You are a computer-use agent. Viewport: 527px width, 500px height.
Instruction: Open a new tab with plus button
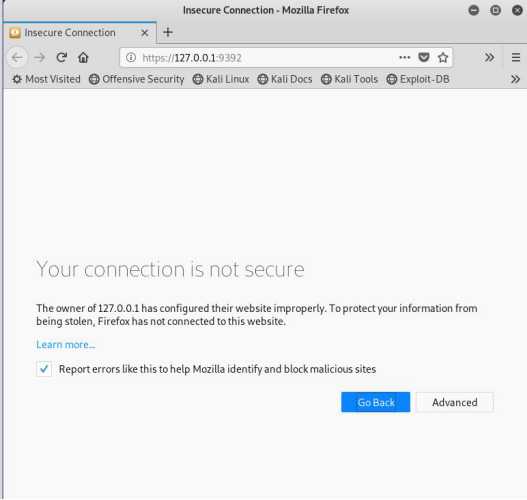click(x=168, y=32)
